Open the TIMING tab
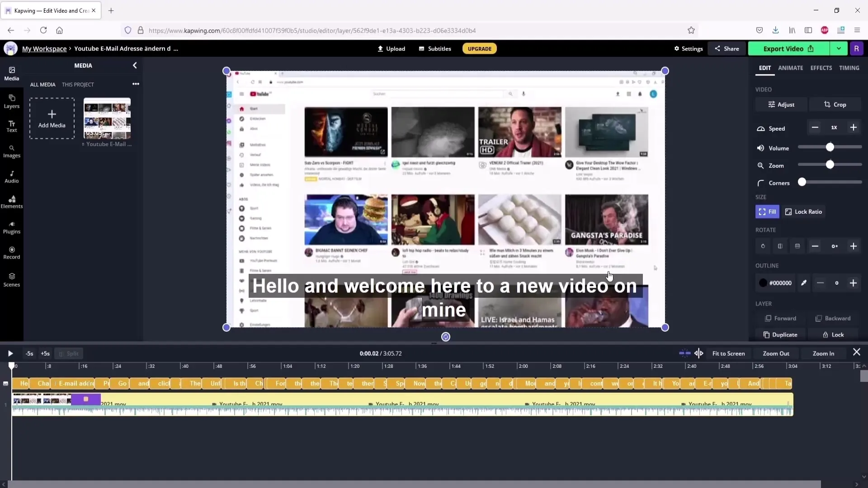This screenshot has height=488, width=868. [x=849, y=68]
